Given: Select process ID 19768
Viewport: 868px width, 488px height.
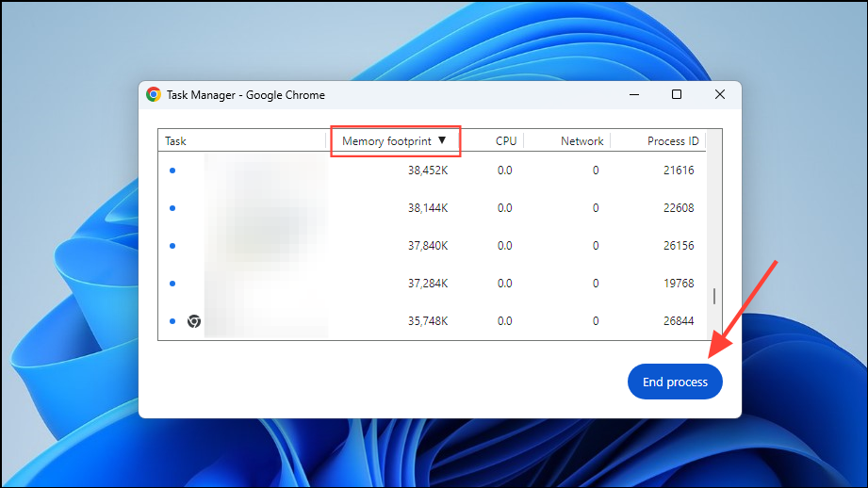Looking at the screenshot, I should (x=679, y=284).
